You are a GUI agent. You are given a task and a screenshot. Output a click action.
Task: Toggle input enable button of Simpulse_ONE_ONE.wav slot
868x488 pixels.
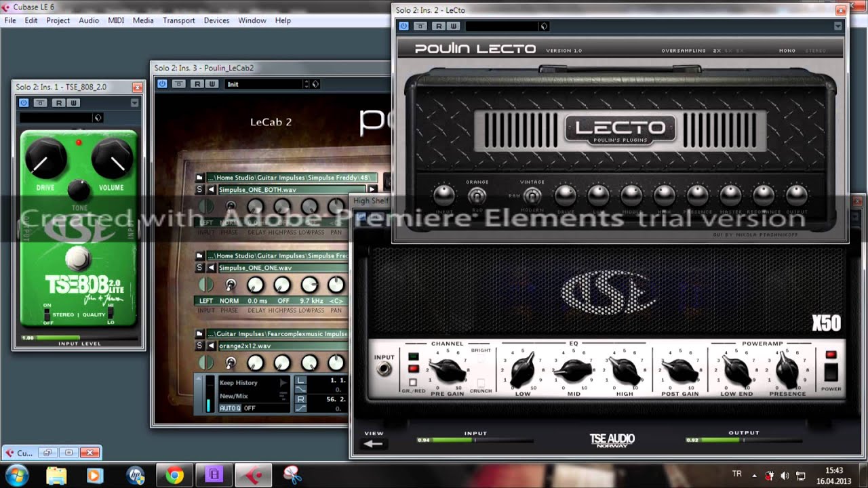pos(205,285)
